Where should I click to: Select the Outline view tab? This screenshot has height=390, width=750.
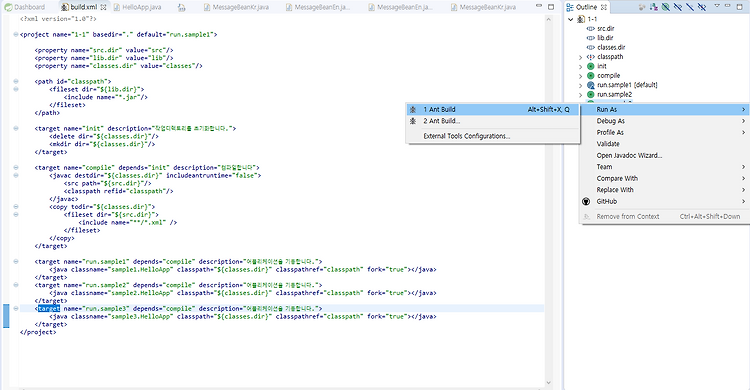click(x=586, y=7)
